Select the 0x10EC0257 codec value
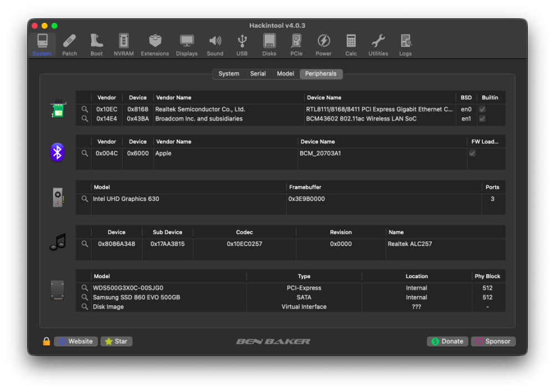The height and width of the screenshot is (392, 555). click(x=244, y=244)
